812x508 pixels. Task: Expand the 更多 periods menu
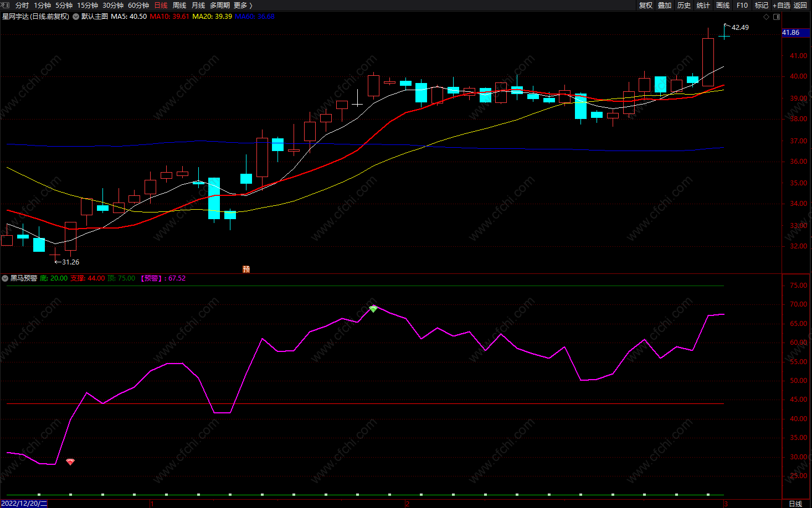pos(243,5)
